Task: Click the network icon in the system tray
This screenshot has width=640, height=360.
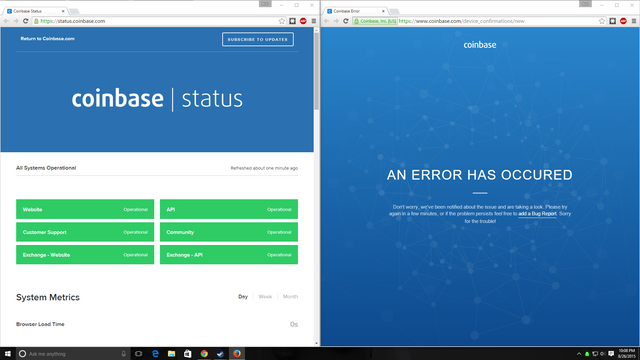Action: (x=595, y=354)
